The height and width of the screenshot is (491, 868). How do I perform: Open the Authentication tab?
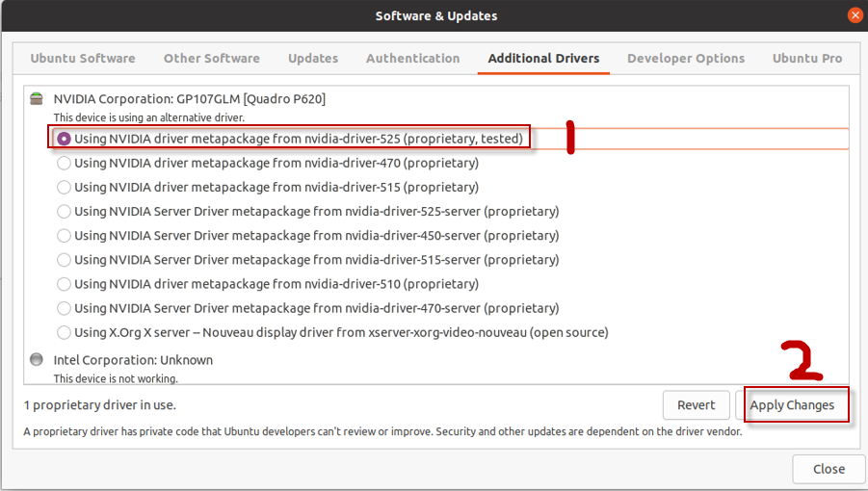coord(412,58)
